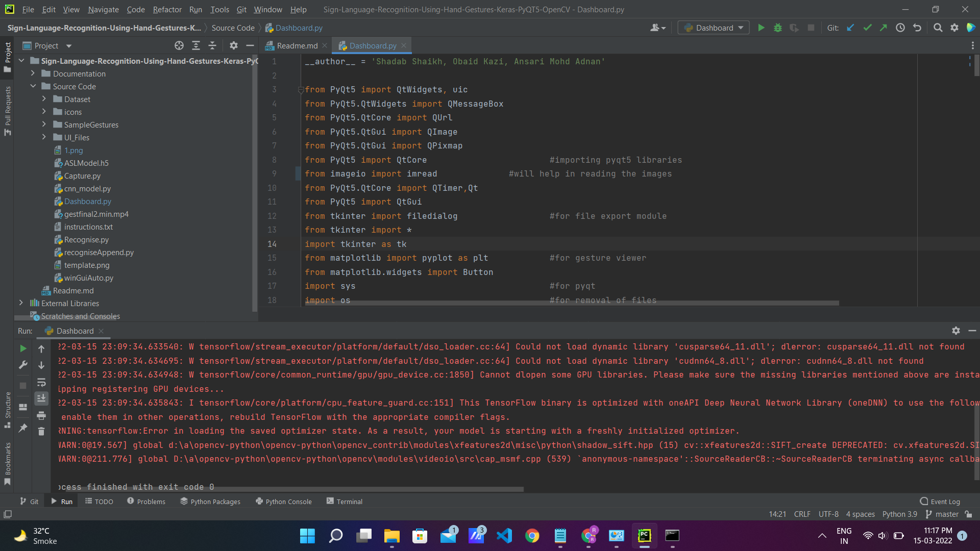
Task: Commit changes with the green checkmark
Action: click(867, 28)
